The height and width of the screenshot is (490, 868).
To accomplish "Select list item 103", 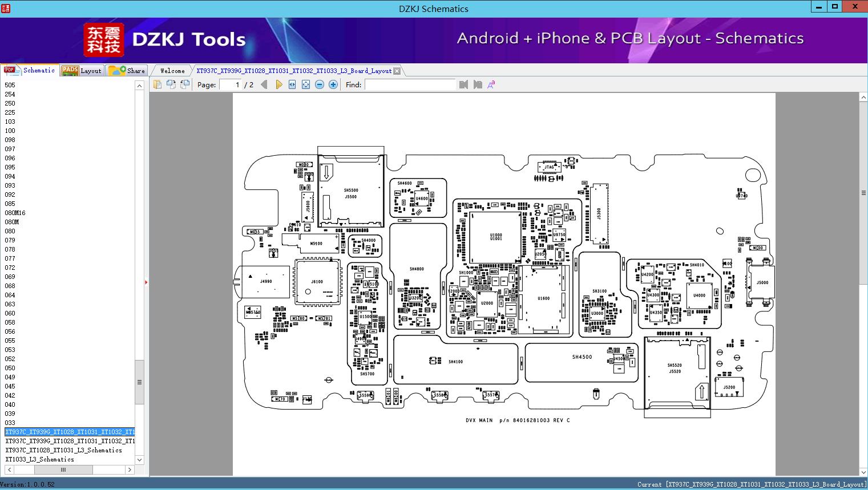I will tap(10, 122).
